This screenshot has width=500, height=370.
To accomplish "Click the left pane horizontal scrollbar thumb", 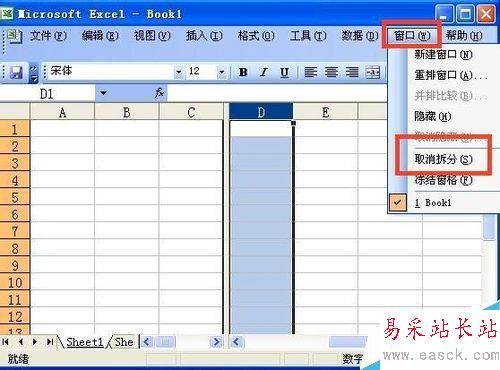I will 165,342.
